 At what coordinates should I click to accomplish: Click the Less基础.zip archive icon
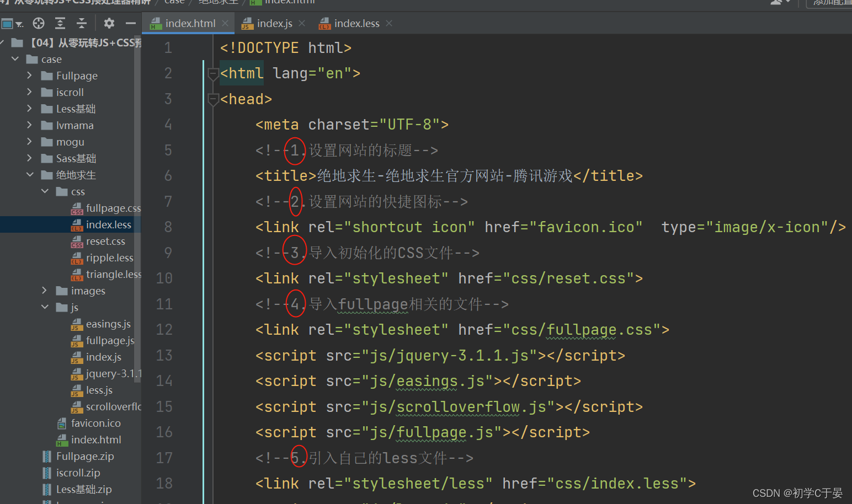coord(47,490)
